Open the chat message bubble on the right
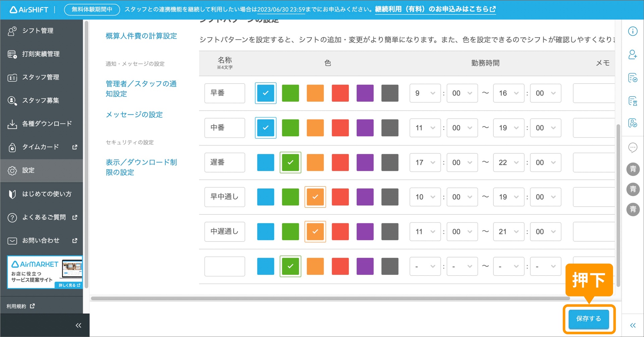This screenshot has height=337, width=644. [x=633, y=147]
